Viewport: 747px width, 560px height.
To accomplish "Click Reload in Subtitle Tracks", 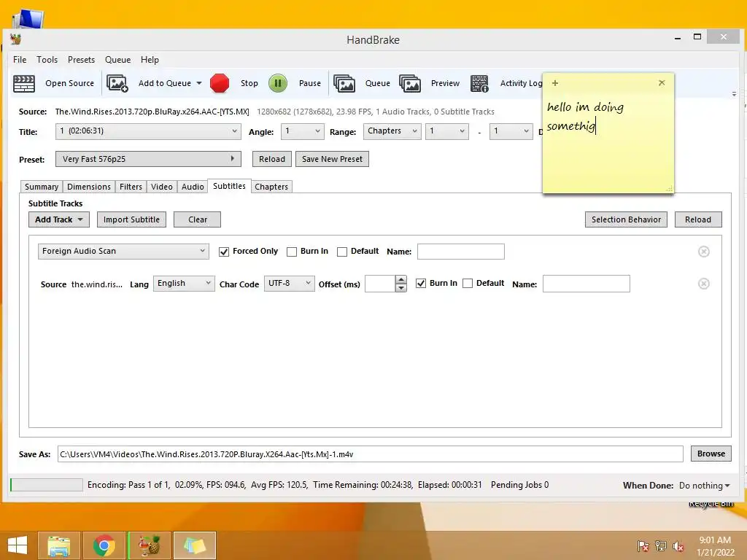I will tap(698, 219).
